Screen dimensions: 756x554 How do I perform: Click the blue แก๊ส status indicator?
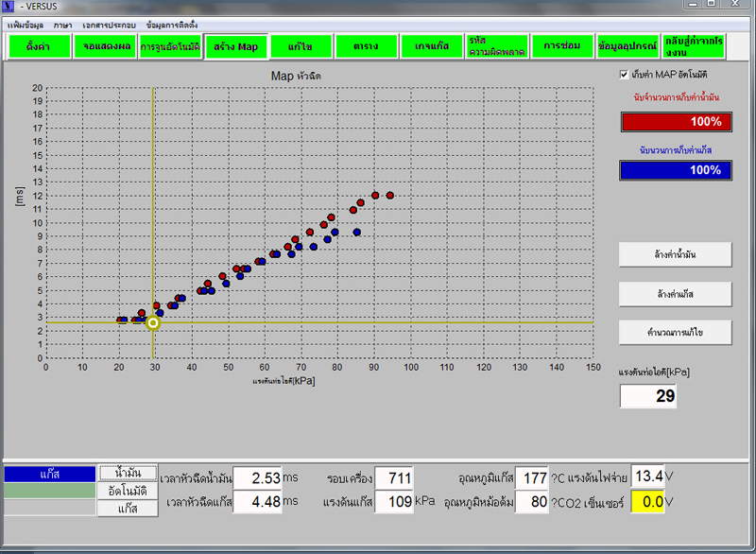pos(50,474)
